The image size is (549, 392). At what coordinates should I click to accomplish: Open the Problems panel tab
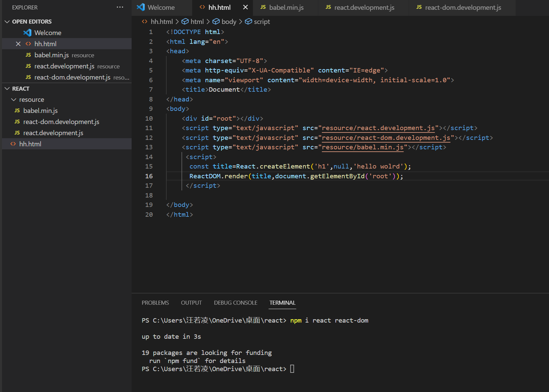155,303
